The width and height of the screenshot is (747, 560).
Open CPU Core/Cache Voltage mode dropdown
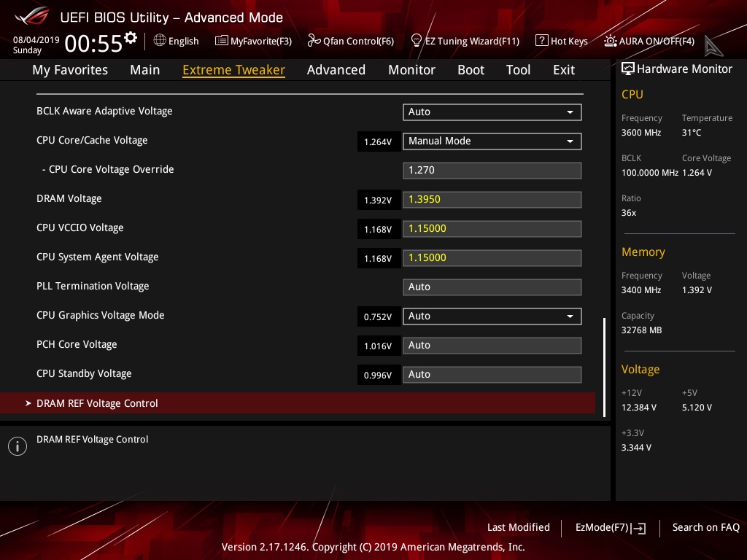[492, 141]
